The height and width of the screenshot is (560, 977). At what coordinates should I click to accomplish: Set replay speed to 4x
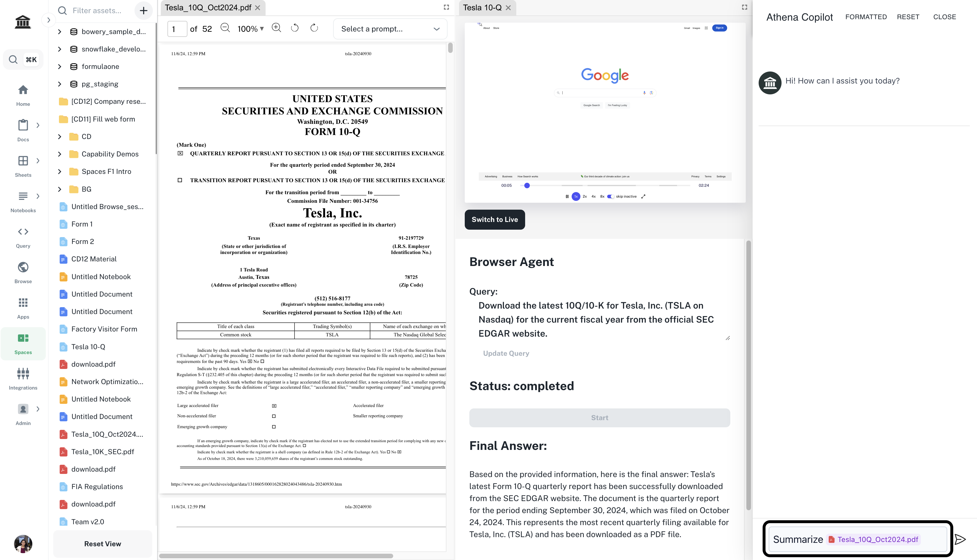(x=594, y=196)
